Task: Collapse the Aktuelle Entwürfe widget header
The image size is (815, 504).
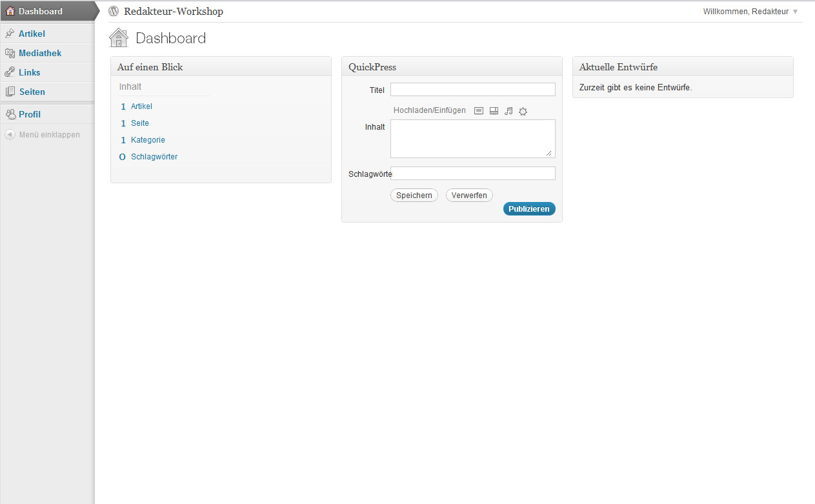Action: [683, 67]
